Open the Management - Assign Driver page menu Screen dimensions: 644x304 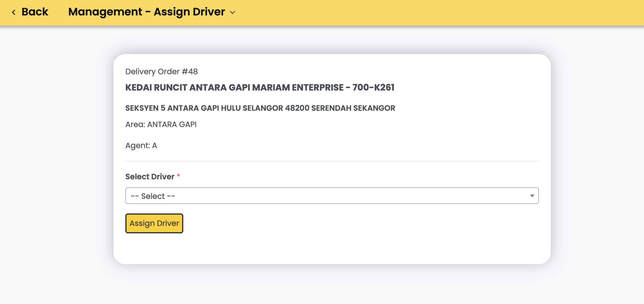[146, 12]
